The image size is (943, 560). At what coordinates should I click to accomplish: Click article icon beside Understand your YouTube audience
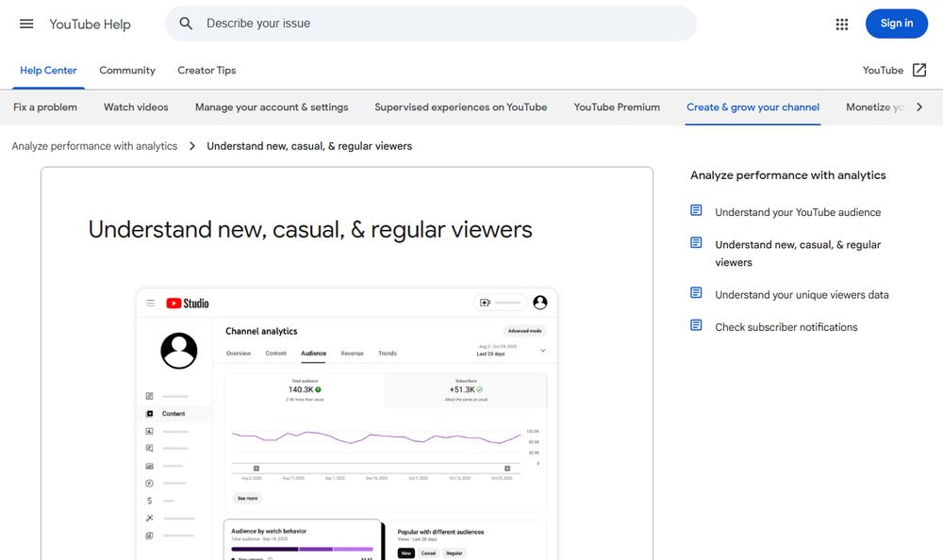coord(696,210)
